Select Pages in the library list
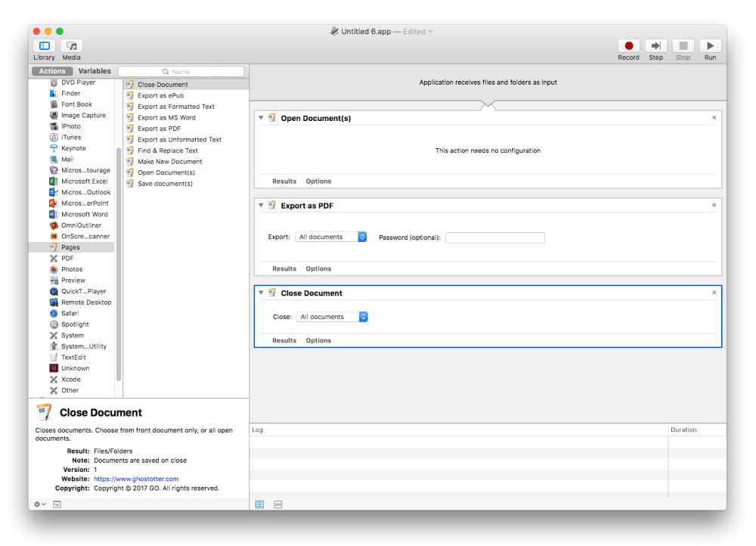The height and width of the screenshot is (546, 756). pyautogui.click(x=71, y=247)
